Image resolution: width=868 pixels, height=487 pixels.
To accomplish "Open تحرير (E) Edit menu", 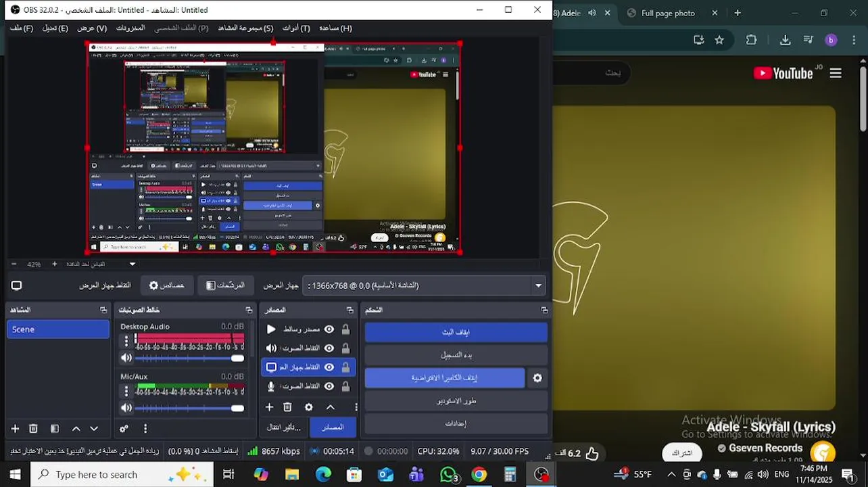I will [x=55, y=28].
